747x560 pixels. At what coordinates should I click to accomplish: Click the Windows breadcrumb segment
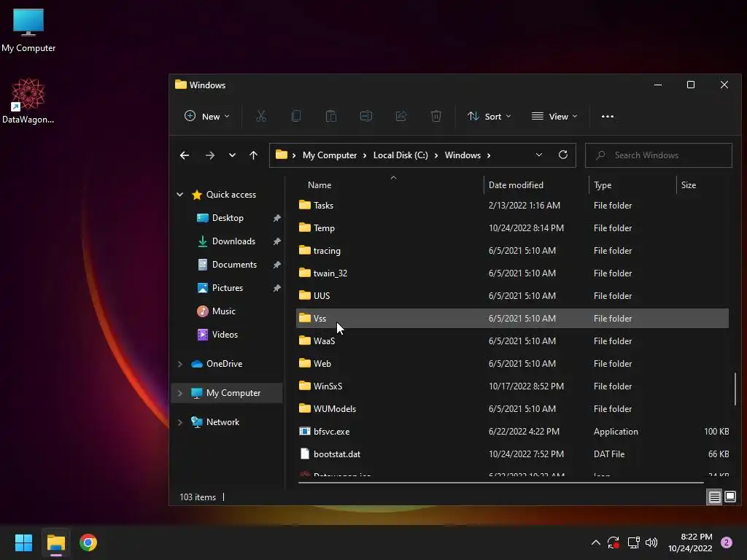(x=462, y=155)
